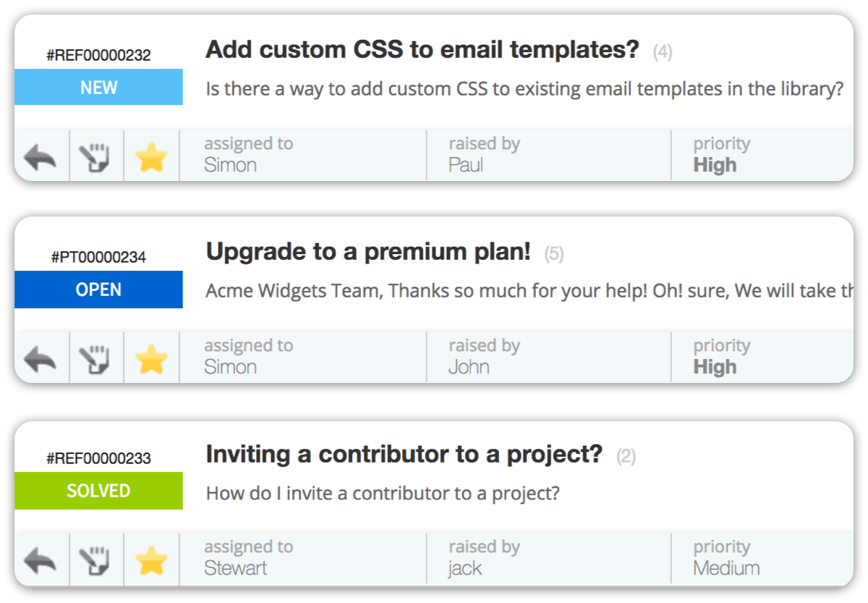Star the Add custom CSS ticket

pyautogui.click(x=151, y=156)
